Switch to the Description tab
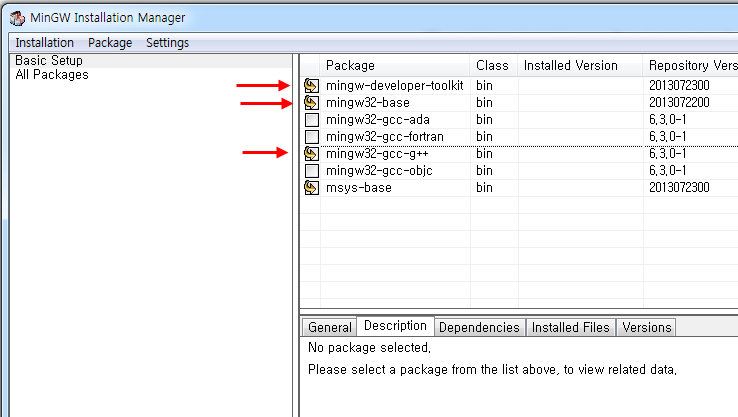The image size is (738, 417). 395,326
